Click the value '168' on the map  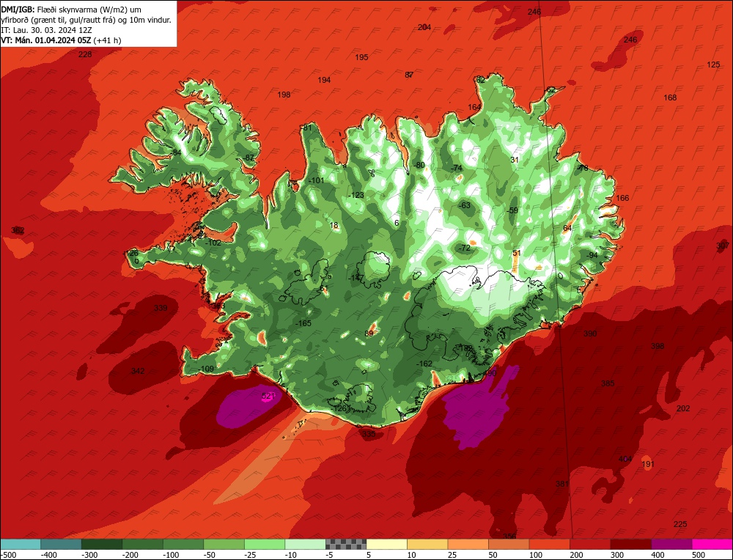pyautogui.click(x=670, y=97)
